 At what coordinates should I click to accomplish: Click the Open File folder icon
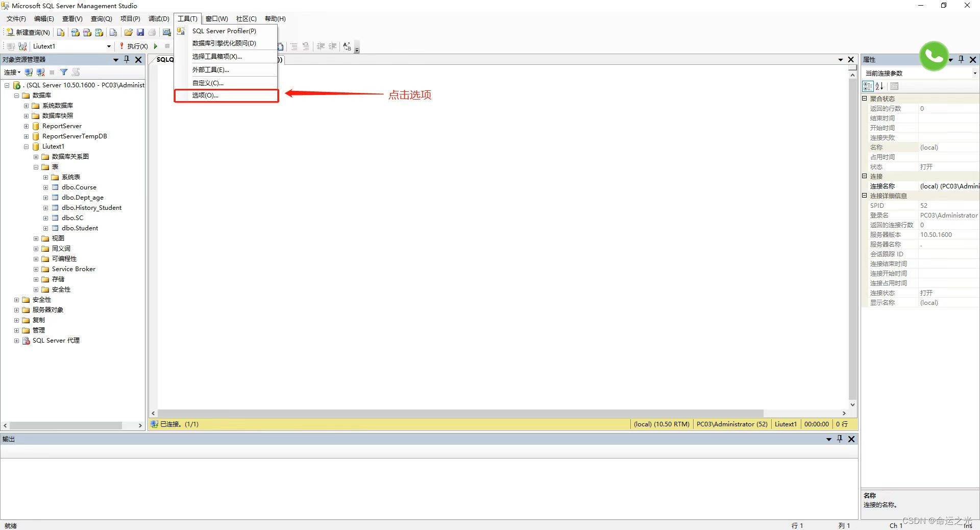(129, 32)
